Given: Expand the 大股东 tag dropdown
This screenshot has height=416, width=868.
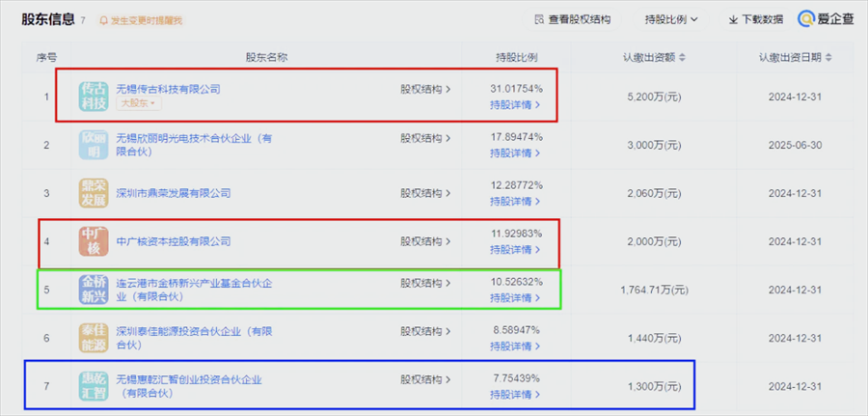Looking at the screenshot, I should [x=138, y=103].
